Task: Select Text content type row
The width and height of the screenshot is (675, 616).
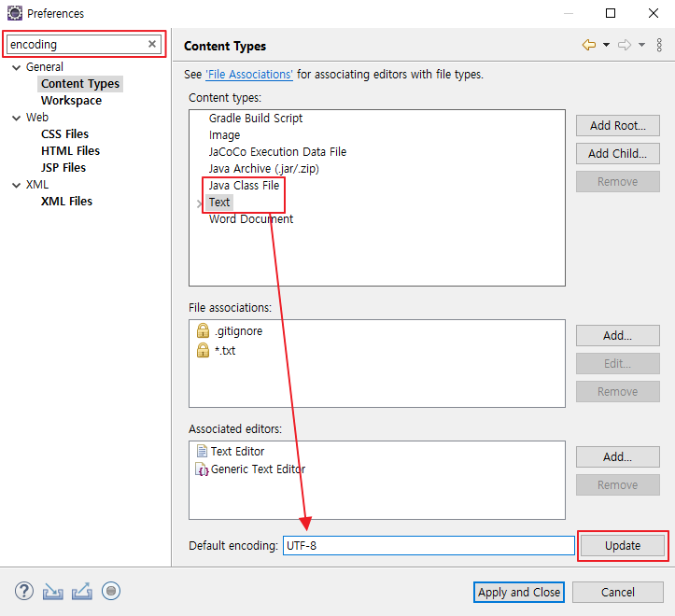Action: [x=219, y=203]
